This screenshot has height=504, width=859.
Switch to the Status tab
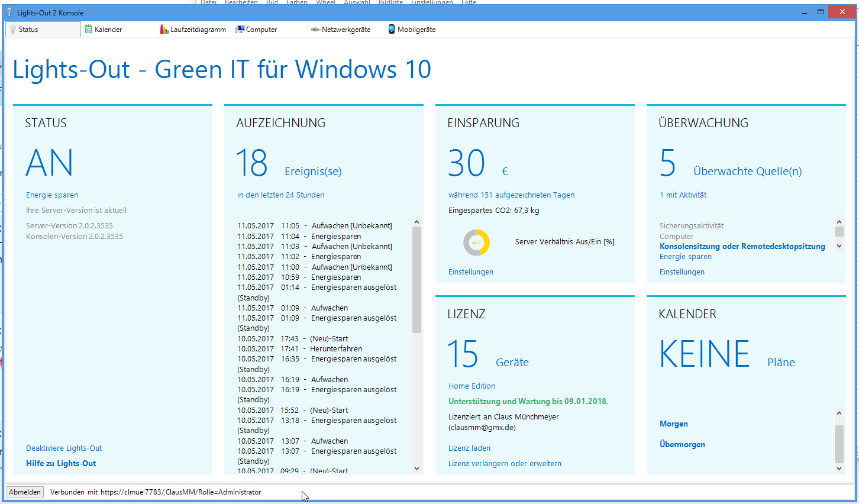pyautogui.click(x=43, y=30)
